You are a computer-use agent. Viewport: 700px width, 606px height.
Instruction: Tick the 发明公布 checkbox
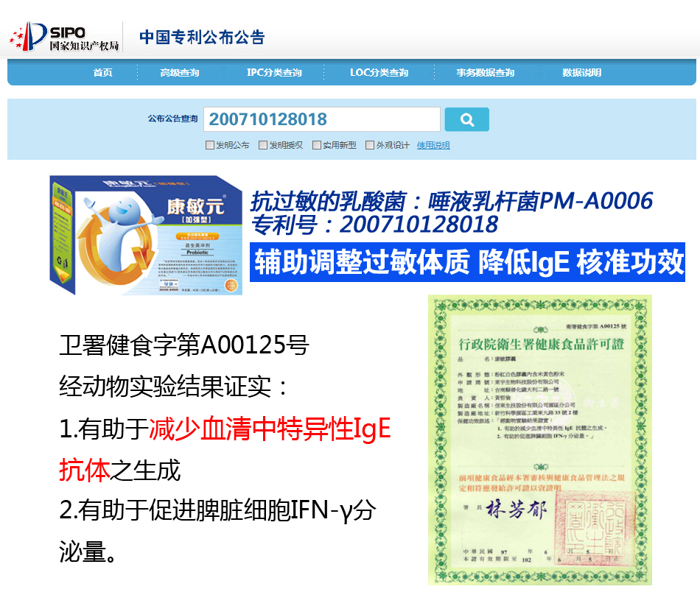tap(209, 145)
